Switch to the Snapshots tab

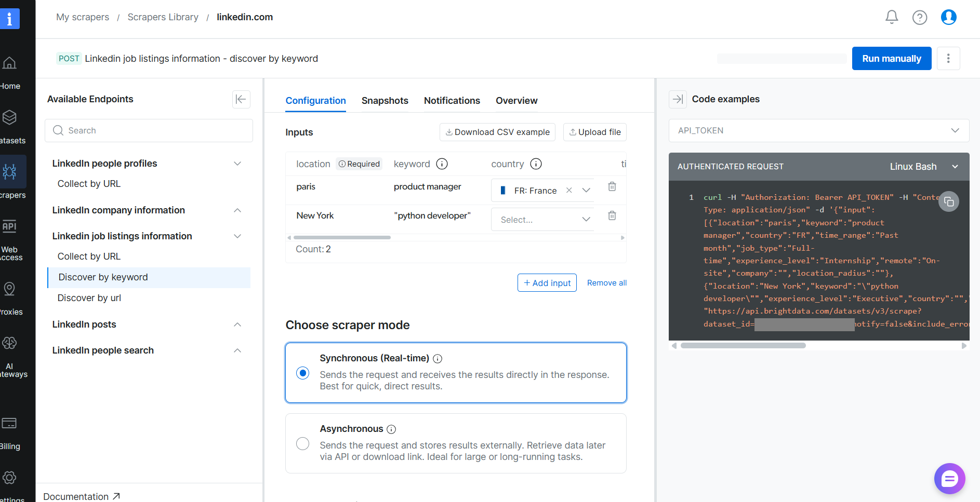point(385,101)
